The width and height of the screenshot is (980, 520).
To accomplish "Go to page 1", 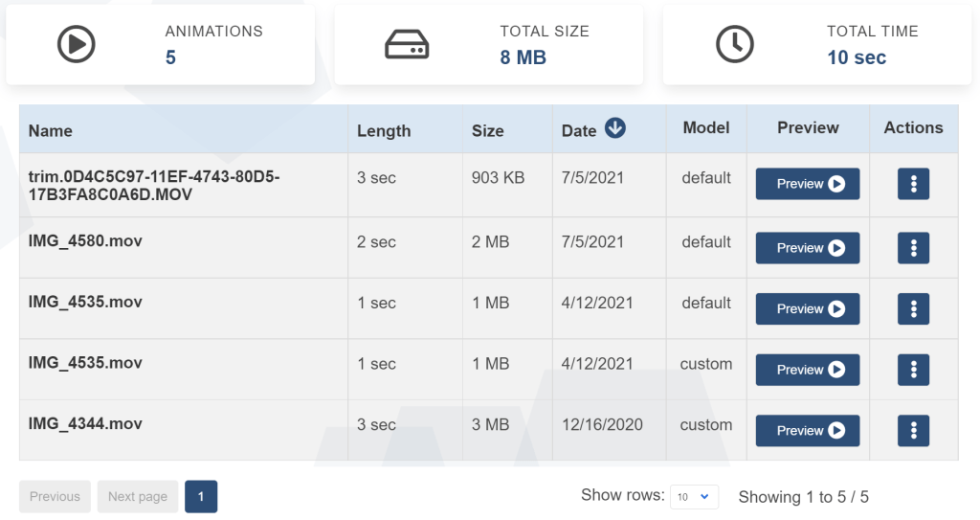I will [x=201, y=496].
